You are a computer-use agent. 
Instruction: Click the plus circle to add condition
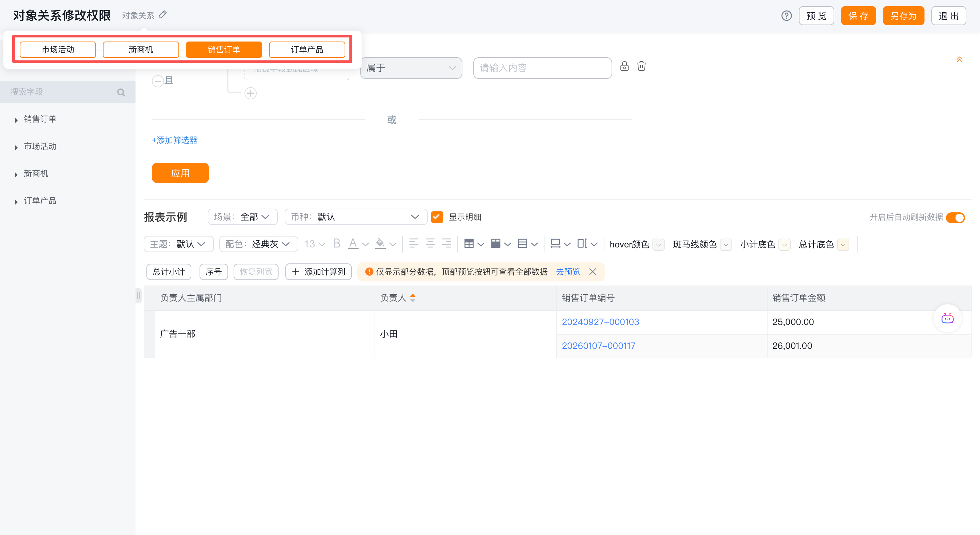pyautogui.click(x=250, y=93)
